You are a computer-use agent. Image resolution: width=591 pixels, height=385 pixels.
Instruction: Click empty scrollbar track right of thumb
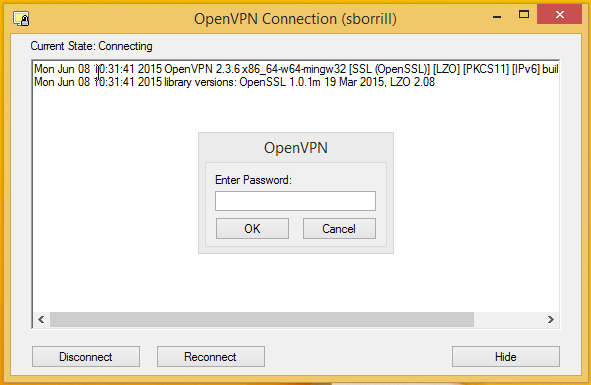508,320
